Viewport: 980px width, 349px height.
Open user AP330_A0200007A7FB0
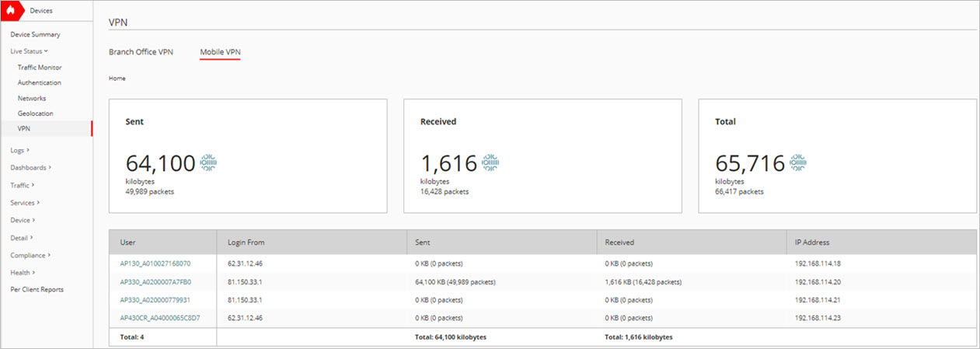click(x=155, y=281)
